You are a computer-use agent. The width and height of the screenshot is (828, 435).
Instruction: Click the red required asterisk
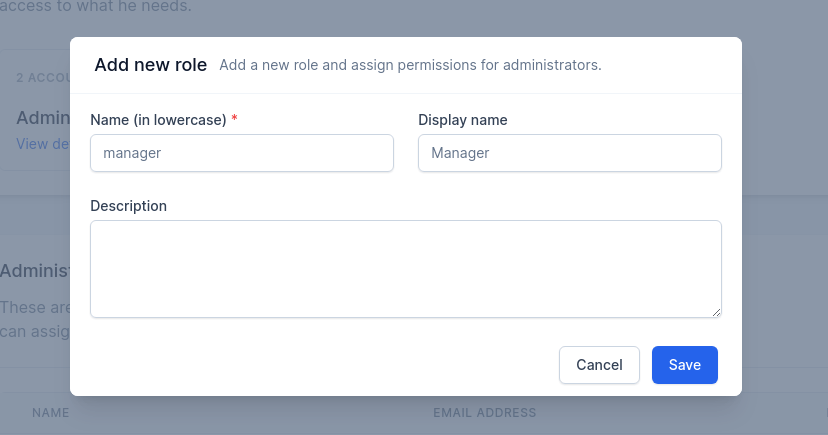(234, 118)
